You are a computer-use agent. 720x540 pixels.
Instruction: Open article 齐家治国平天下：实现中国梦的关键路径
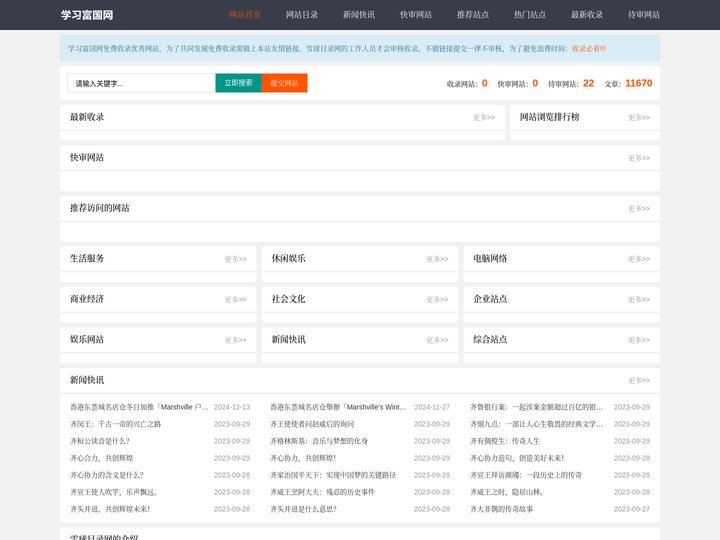(x=333, y=475)
